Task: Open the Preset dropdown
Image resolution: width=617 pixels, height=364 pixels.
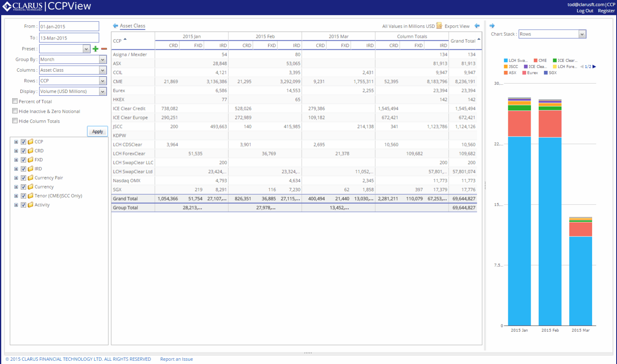Action: tap(86, 49)
